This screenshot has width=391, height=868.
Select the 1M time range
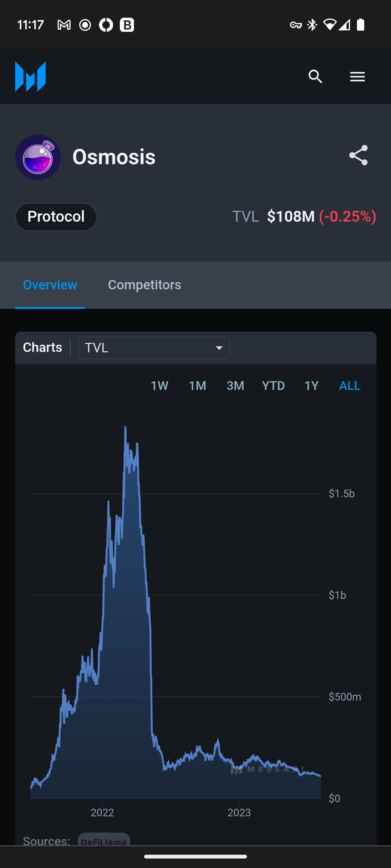[x=198, y=386]
